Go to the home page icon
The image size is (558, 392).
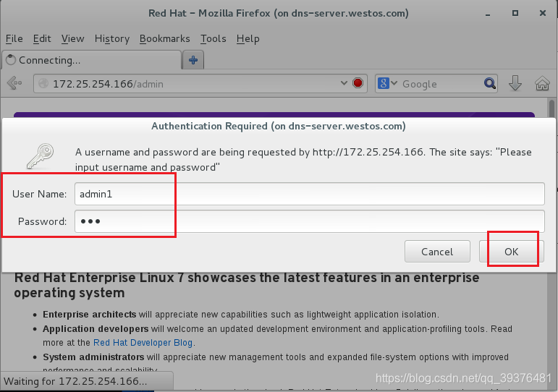pos(542,83)
